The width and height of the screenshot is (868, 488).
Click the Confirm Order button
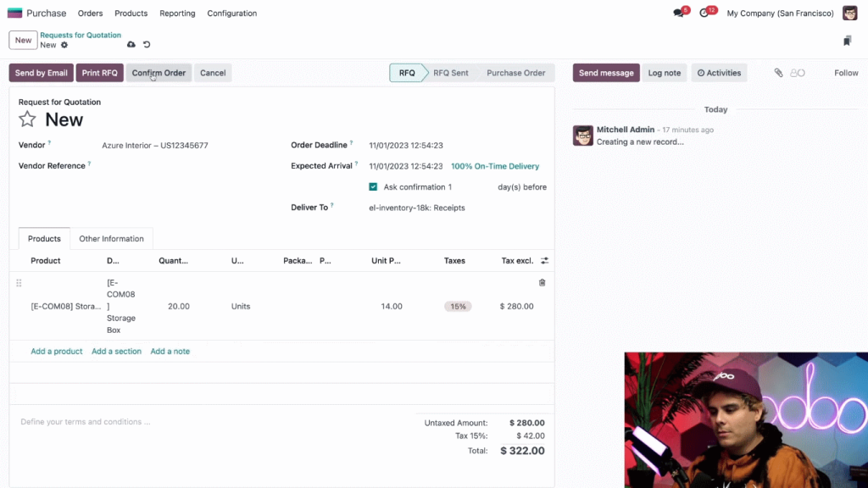(159, 73)
